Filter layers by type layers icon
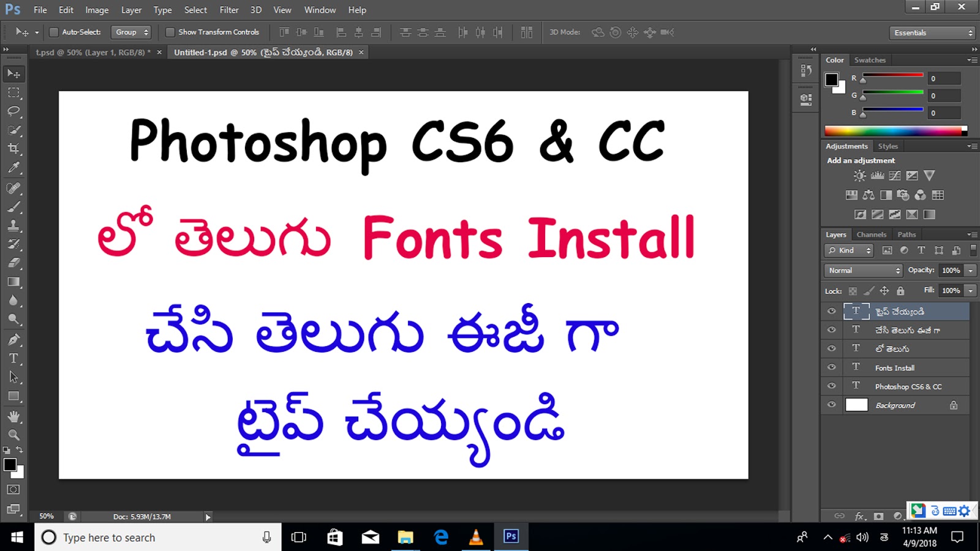Viewport: 980px width, 551px height. (921, 250)
